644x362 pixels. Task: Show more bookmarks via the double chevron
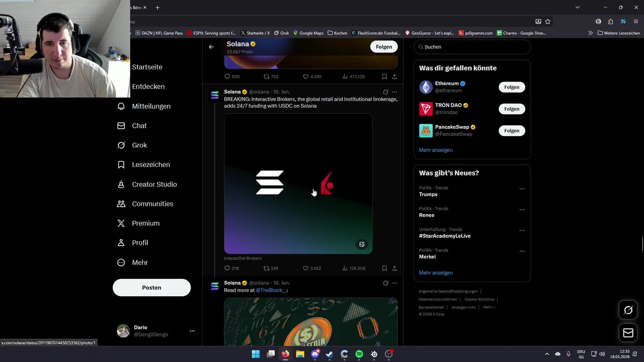(590, 33)
